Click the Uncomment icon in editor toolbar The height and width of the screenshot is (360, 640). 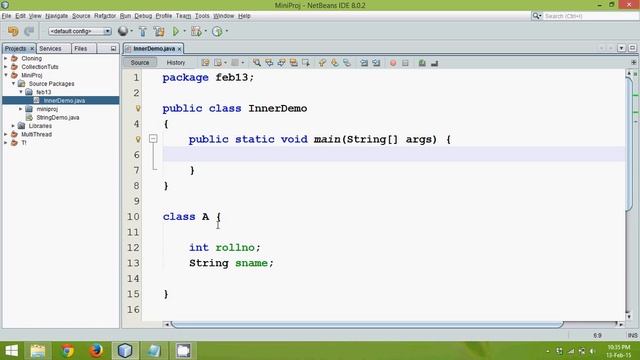434,62
